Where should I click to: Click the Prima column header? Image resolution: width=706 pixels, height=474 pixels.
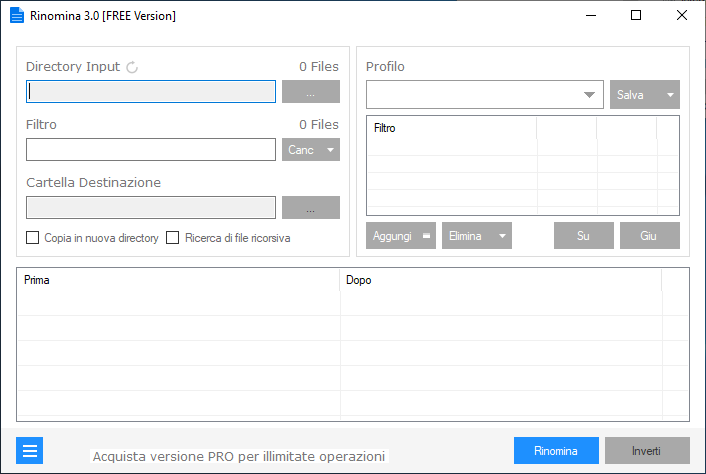178,280
